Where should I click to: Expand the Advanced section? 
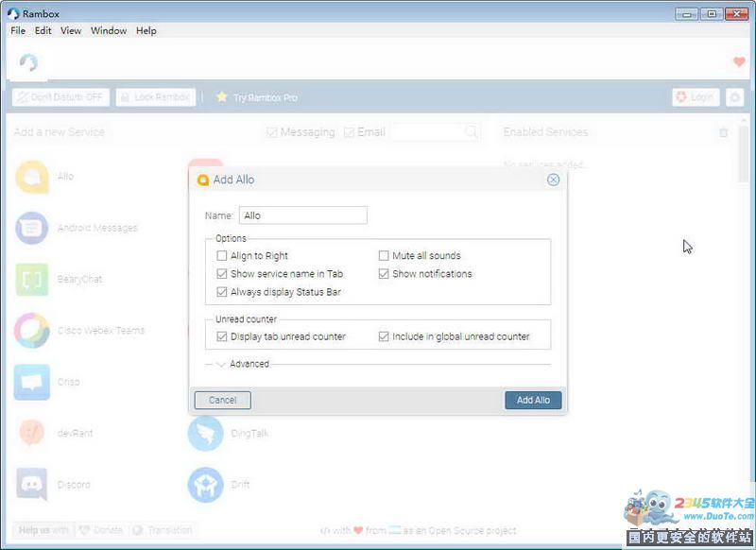221,364
